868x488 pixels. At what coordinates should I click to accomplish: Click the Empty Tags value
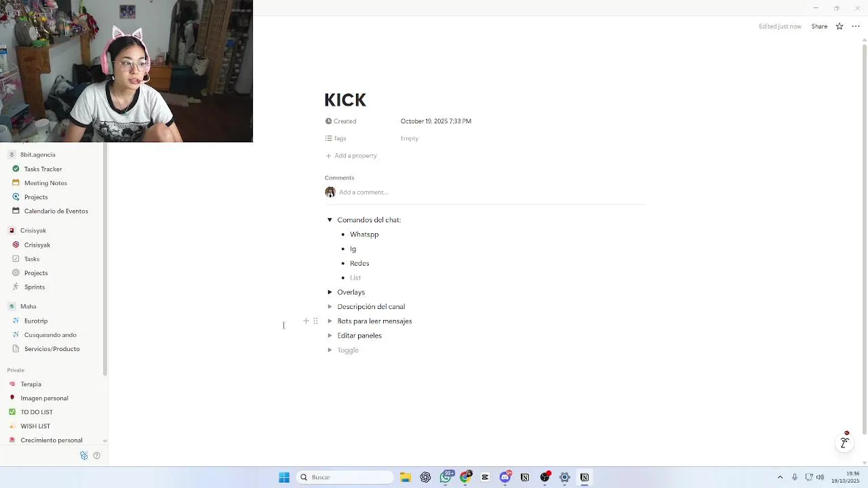[410, 138]
